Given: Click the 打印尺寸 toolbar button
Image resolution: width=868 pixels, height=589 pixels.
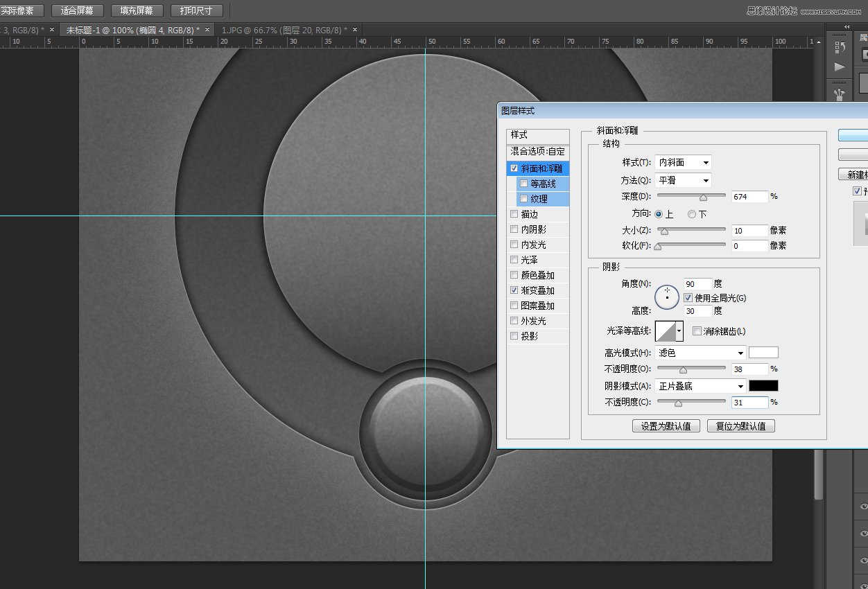Looking at the screenshot, I should pos(196,10).
